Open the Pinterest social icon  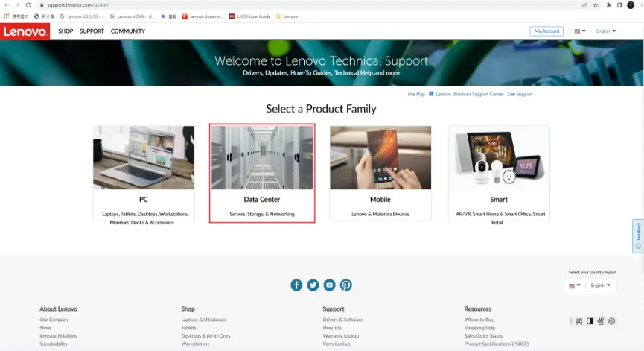coord(345,285)
